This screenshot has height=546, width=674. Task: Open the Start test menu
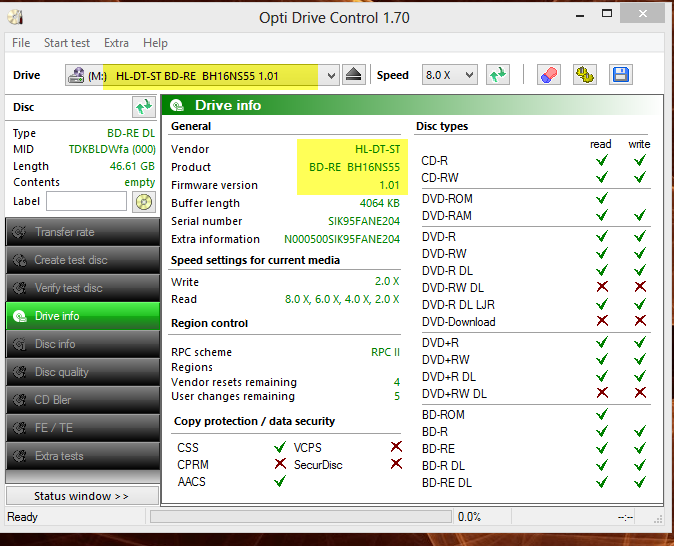click(x=67, y=43)
